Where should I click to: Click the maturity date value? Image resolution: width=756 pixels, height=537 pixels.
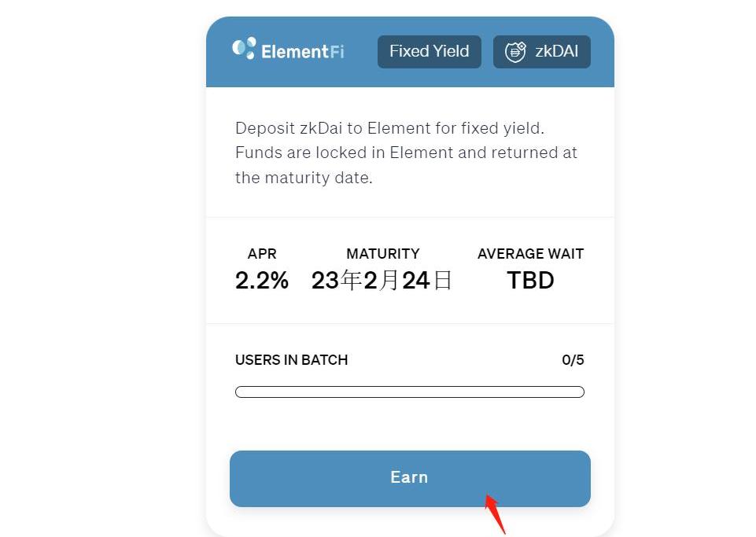(x=382, y=281)
